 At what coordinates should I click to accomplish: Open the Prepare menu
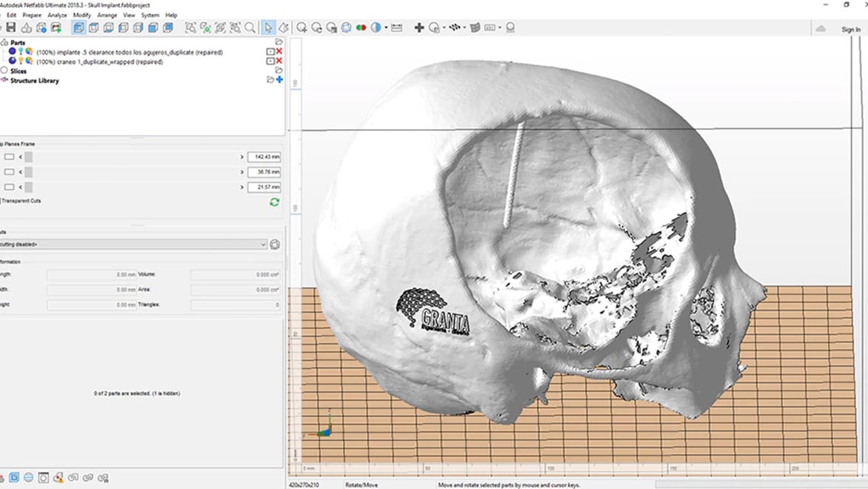click(x=32, y=15)
